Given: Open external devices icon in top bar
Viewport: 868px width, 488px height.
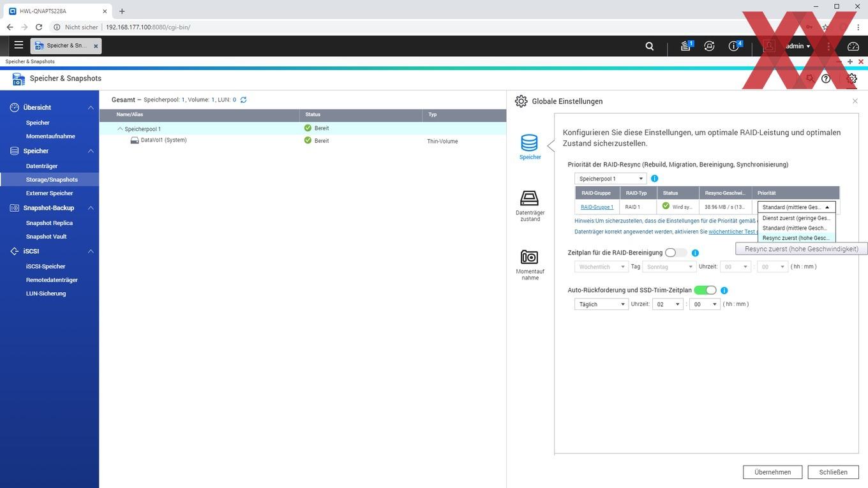Looking at the screenshot, I should click(709, 46).
